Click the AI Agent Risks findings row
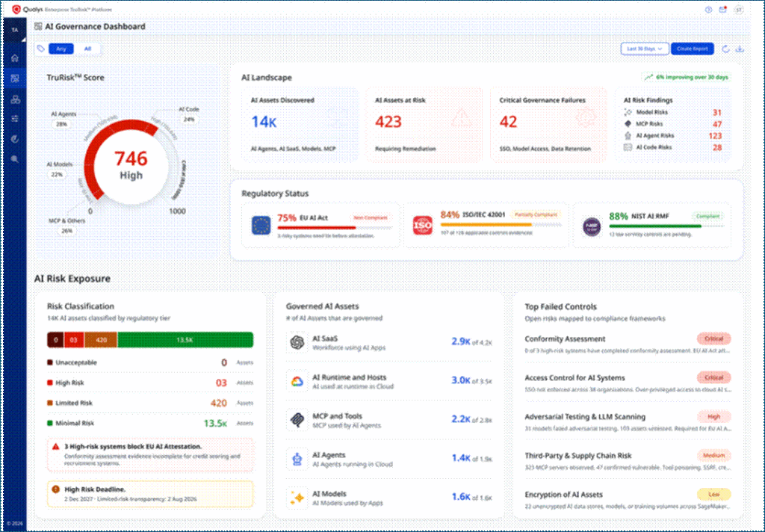Screen dimensions: 765x532 pyautogui.click(x=673, y=136)
